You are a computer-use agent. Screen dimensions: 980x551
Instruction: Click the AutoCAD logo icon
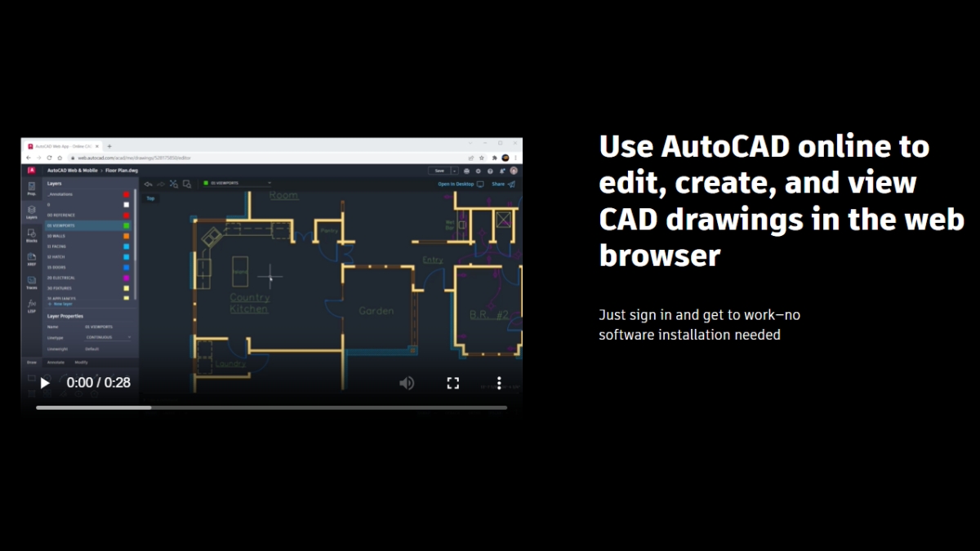pyautogui.click(x=31, y=171)
